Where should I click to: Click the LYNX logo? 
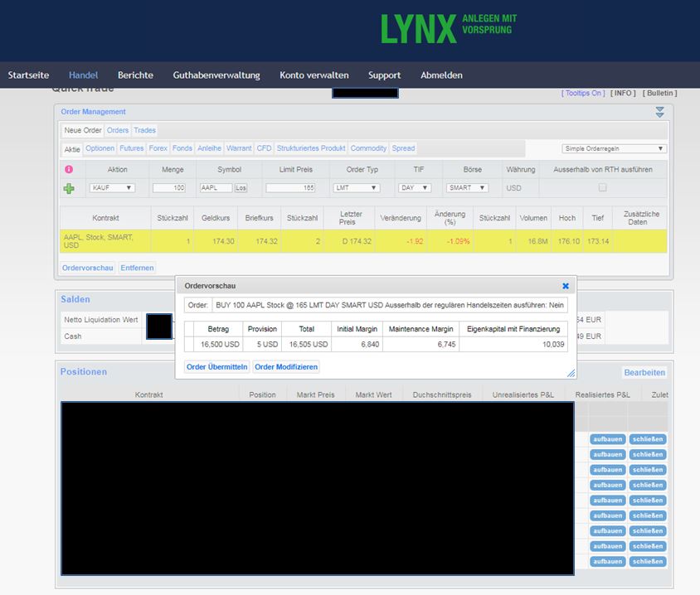point(449,28)
